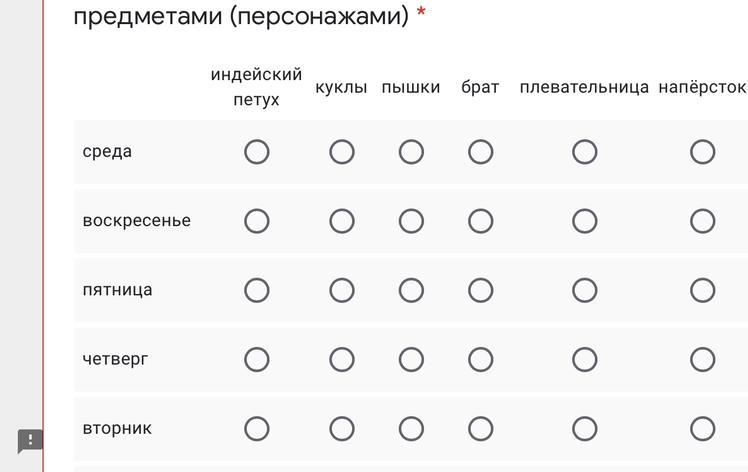Pick 'плевательница' for четверг row
The height and width of the screenshot is (472, 748).
coord(585,359)
